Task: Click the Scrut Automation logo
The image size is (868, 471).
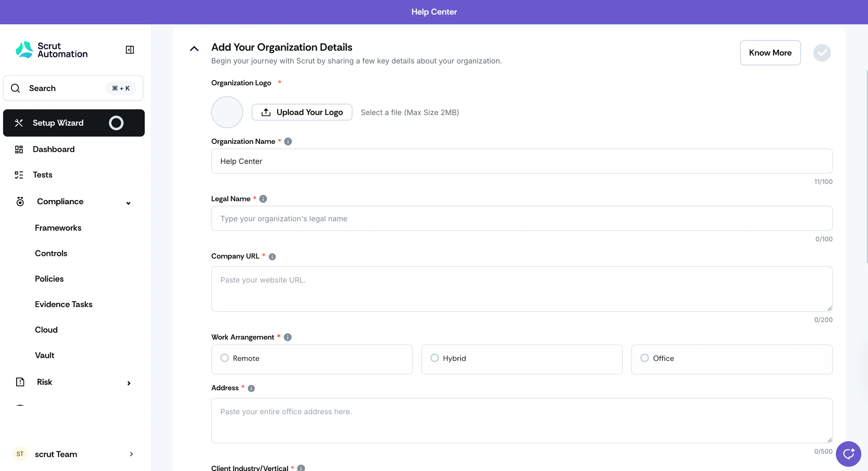Action: pyautogui.click(x=52, y=50)
